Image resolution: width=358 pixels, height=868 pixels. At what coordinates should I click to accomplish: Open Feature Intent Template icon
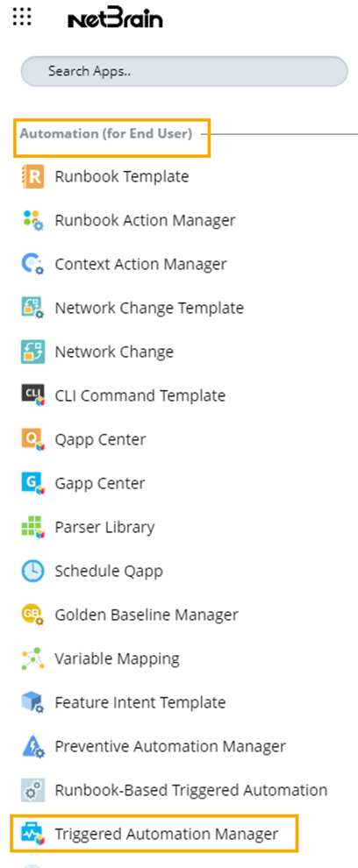32,702
